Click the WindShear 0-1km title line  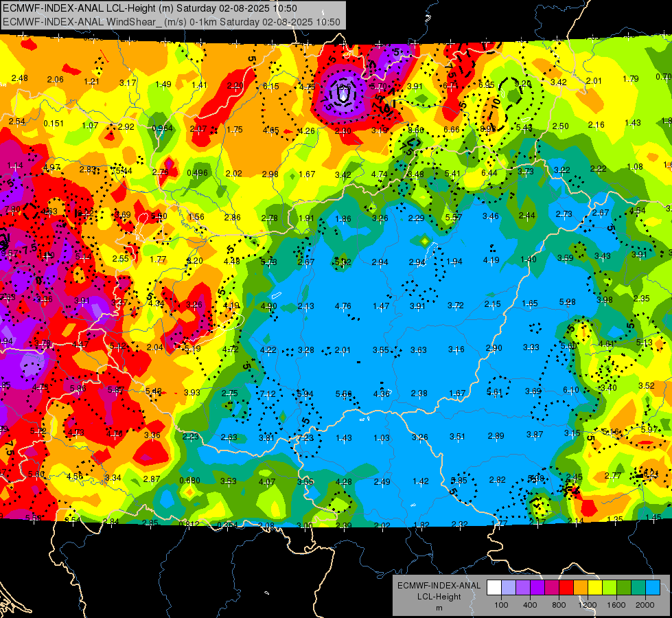point(172,22)
